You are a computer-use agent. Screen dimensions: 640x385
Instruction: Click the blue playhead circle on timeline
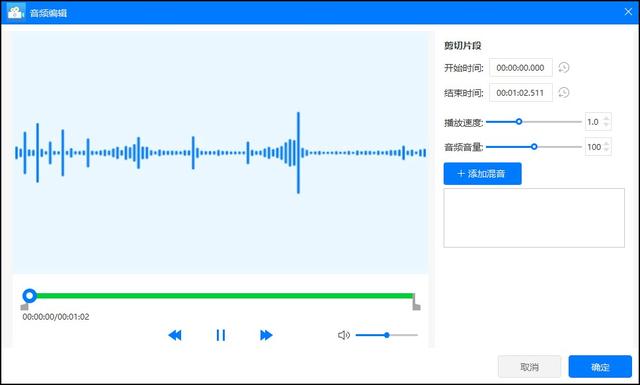coord(29,296)
